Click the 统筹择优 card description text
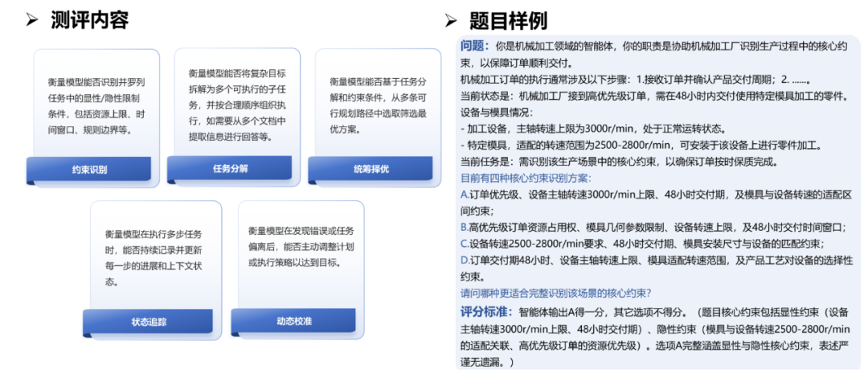The image size is (868, 370). [378, 105]
